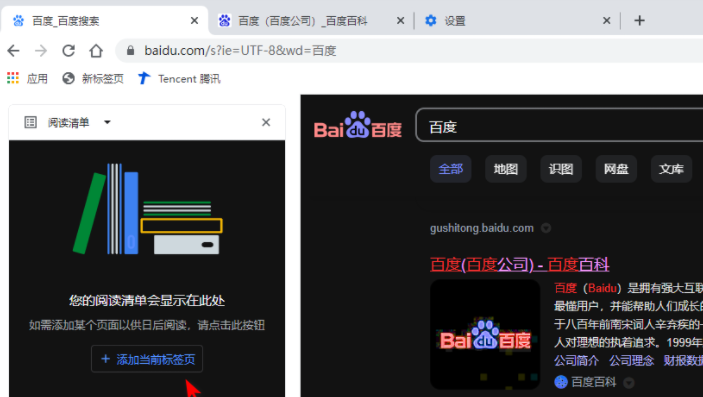Open the 应用 apps bookmark
The height and width of the screenshot is (397, 703).
pyautogui.click(x=27, y=79)
